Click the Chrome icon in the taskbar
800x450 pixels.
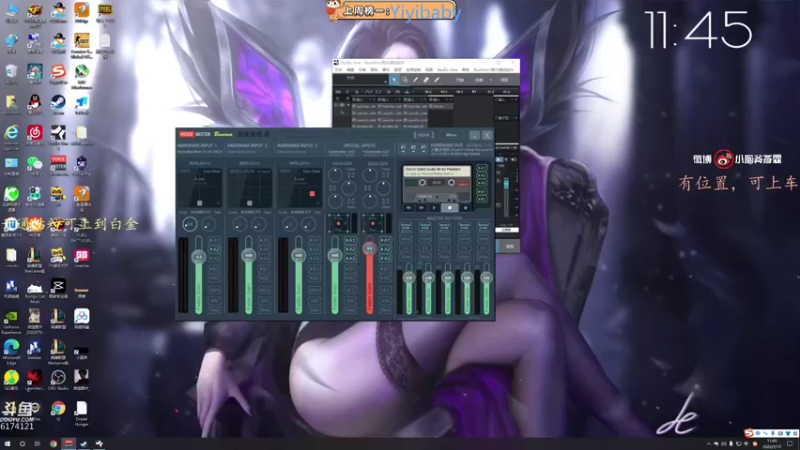click(x=53, y=444)
